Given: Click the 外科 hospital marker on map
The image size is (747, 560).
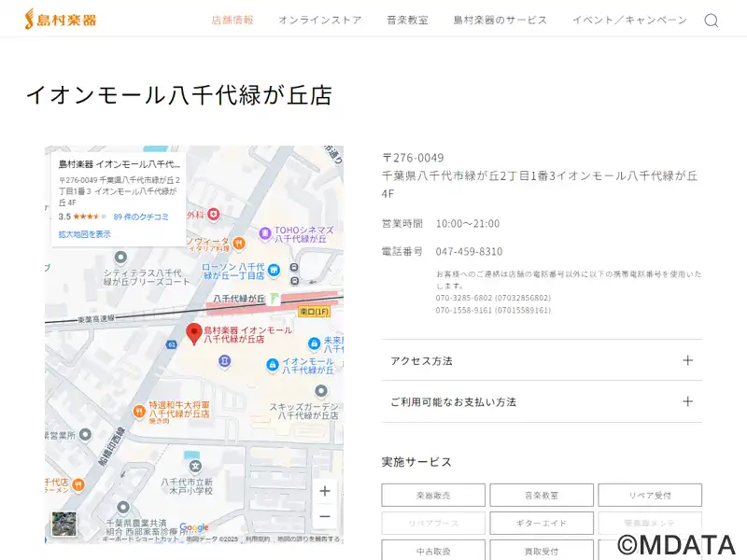Looking at the screenshot, I should point(214,215).
